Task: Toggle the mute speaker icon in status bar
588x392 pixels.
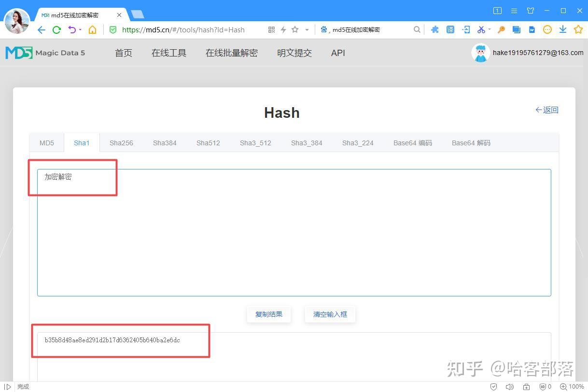Action: point(510,386)
